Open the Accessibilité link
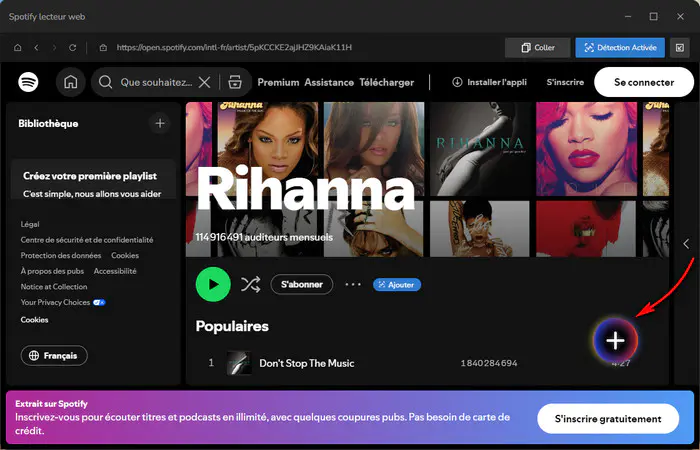This screenshot has width=700, height=450. coord(115,271)
